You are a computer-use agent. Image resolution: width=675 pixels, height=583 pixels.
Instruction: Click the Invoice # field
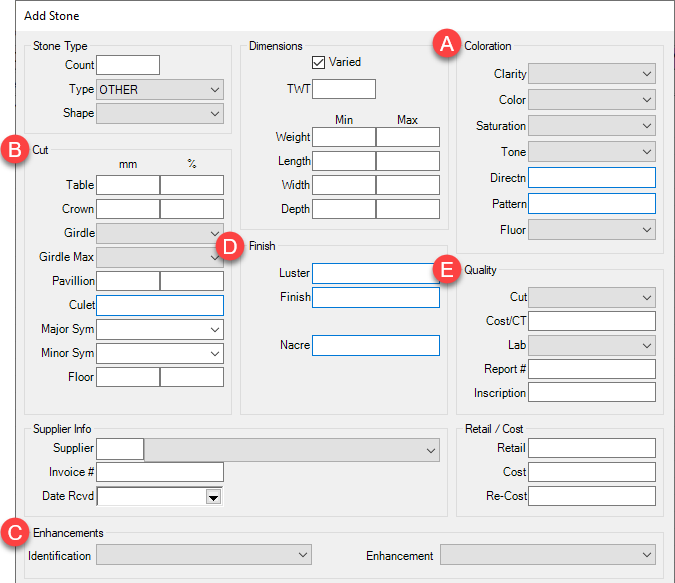(159, 472)
